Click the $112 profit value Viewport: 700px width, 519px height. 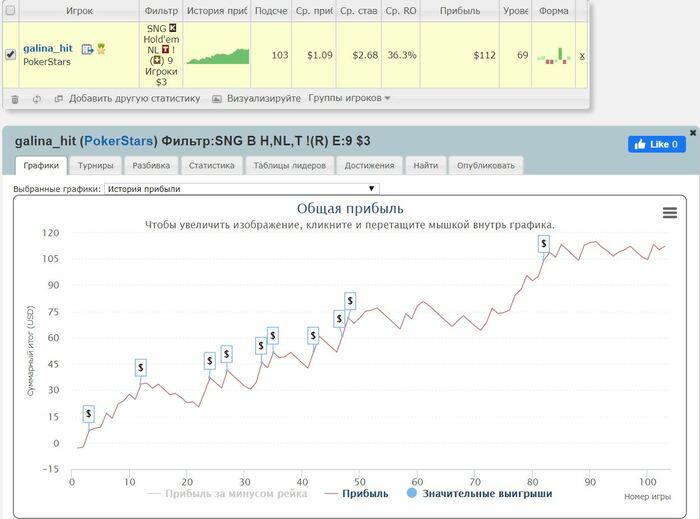click(484, 55)
